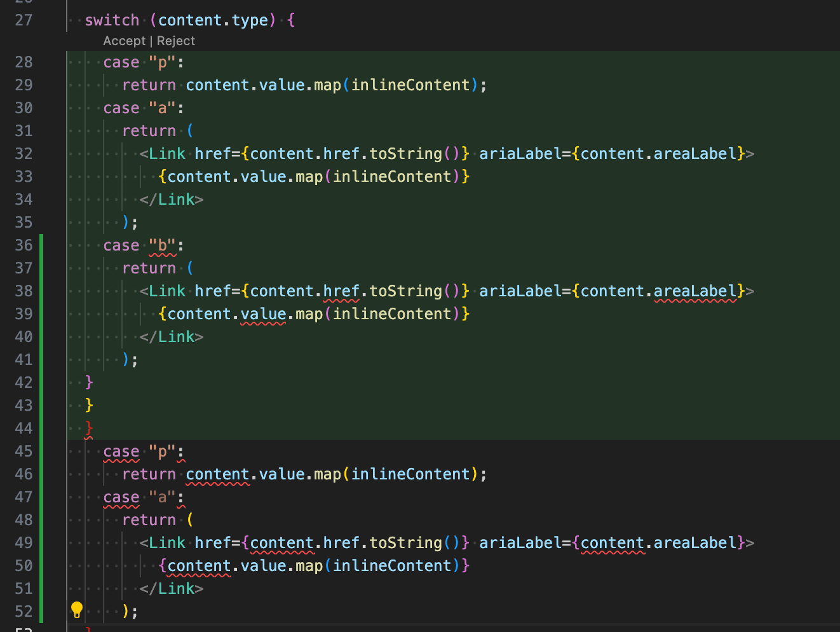Screen dimensions: 840x632
Task: Click Reject to discard the suggestion
Action: click(x=176, y=41)
